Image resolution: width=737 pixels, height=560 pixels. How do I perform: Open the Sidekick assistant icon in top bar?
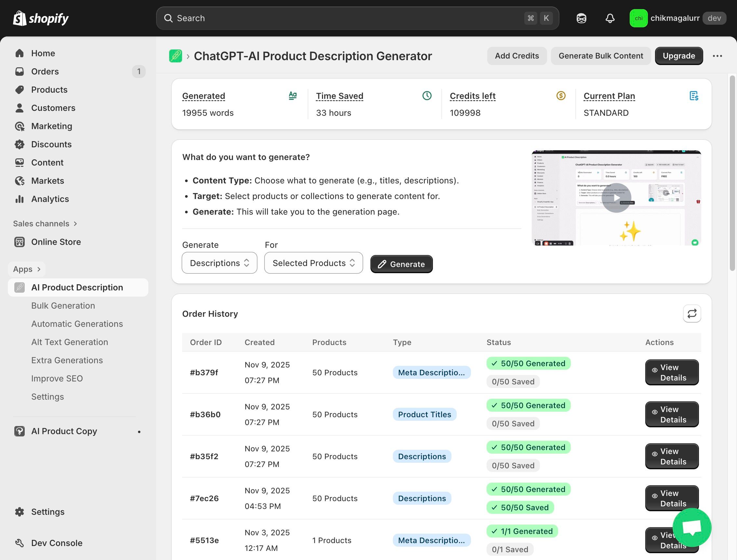pyautogui.click(x=581, y=18)
